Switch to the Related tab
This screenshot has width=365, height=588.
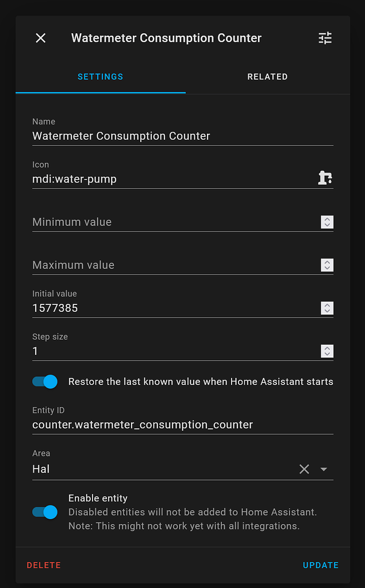click(267, 76)
